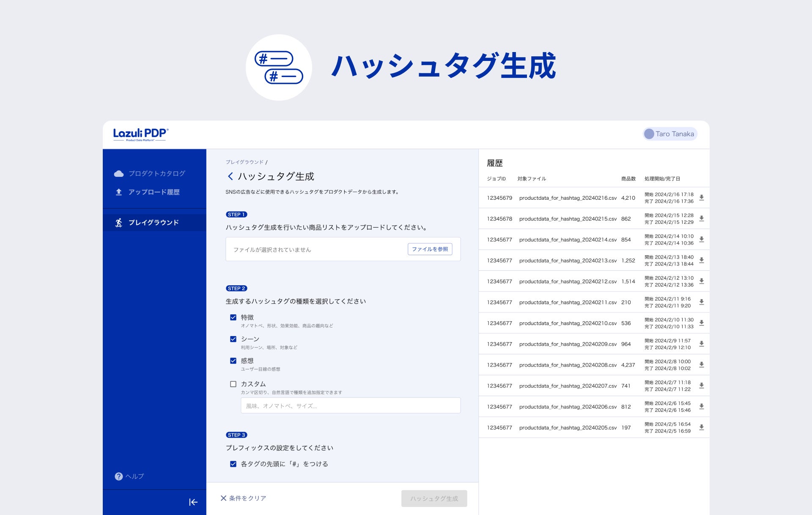Click the playground figure icon in sidebar

(x=119, y=223)
